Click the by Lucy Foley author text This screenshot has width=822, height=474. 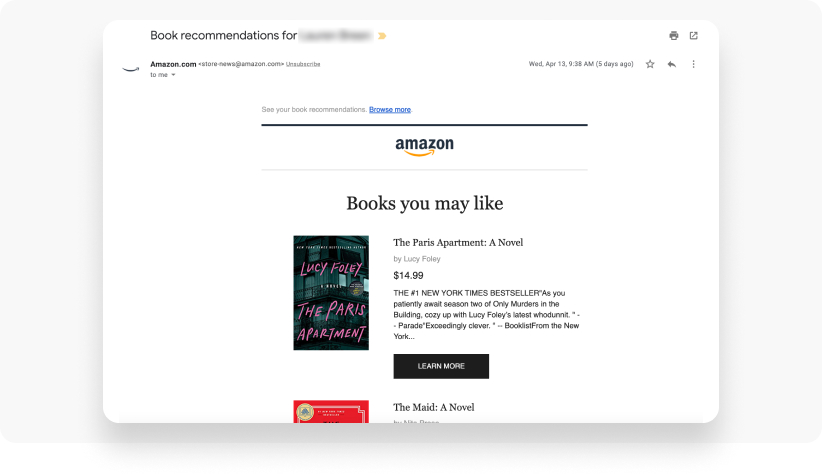(x=417, y=258)
